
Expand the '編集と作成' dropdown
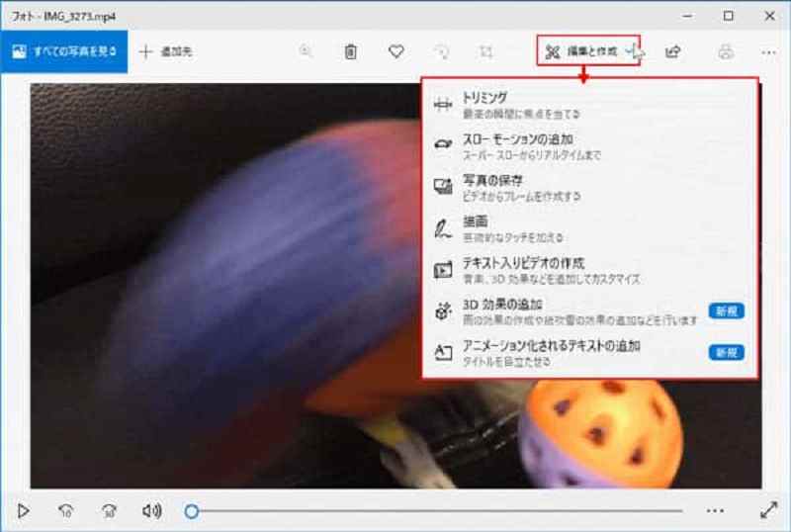pos(588,51)
